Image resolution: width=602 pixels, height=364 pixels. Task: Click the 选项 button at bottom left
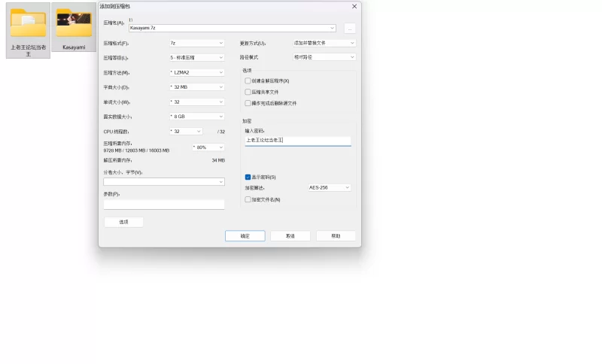(x=123, y=222)
